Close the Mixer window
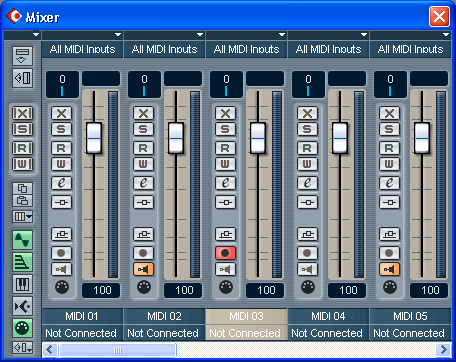The width and height of the screenshot is (456, 362). (x=439, y=16)
